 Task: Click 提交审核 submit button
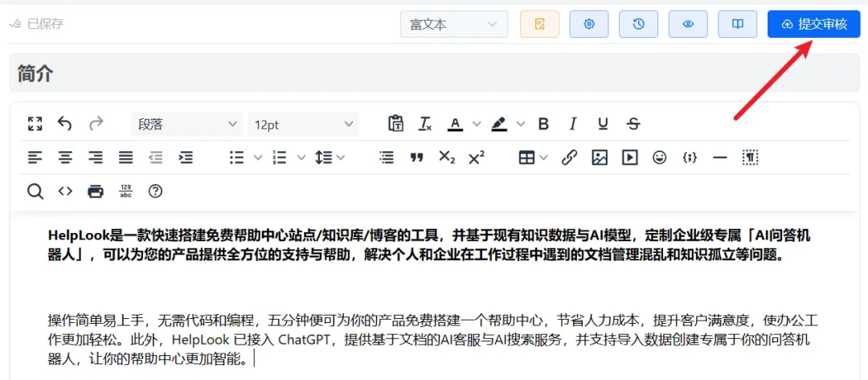[813, 24]
